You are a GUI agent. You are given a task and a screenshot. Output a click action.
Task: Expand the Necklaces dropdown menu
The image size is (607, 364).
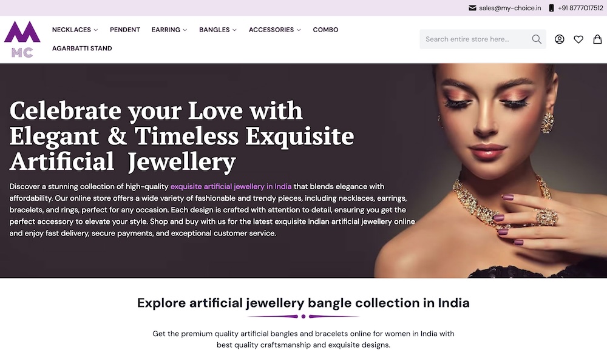point(75,30)
